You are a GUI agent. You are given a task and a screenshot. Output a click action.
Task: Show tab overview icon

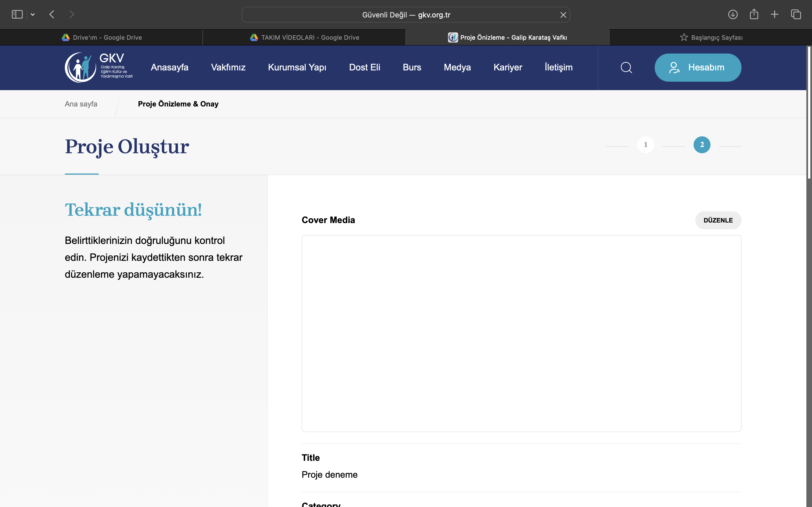coord(796,14)
